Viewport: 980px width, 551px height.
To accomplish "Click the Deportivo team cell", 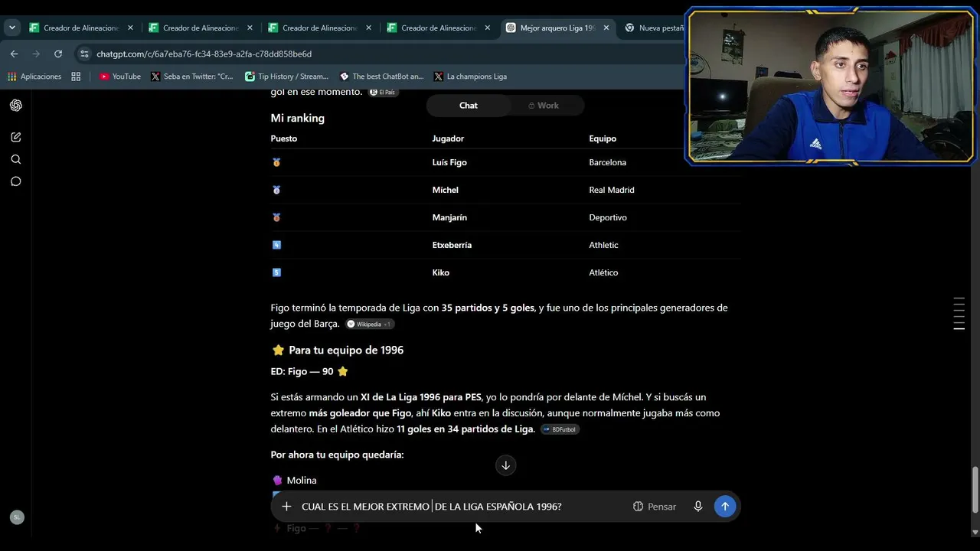I will [608, 217].
